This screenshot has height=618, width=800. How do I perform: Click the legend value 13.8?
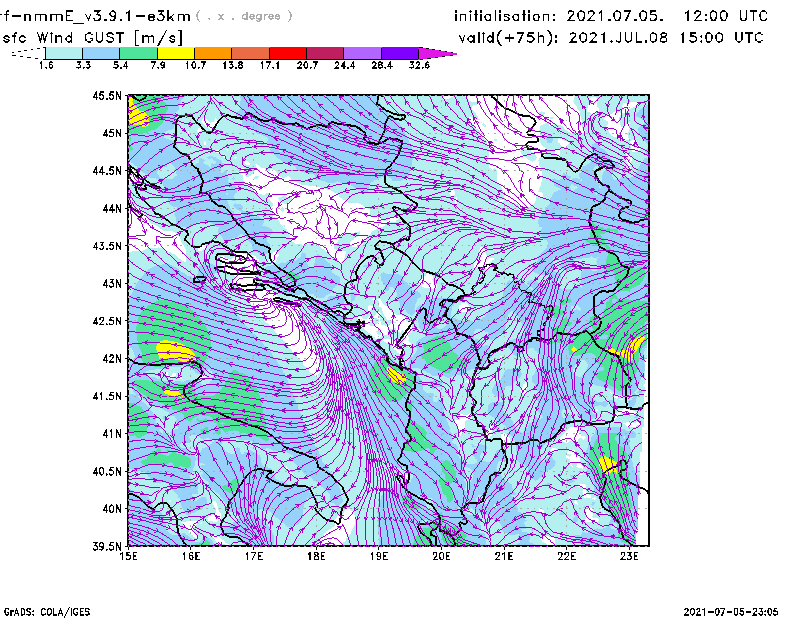[233, 65]
